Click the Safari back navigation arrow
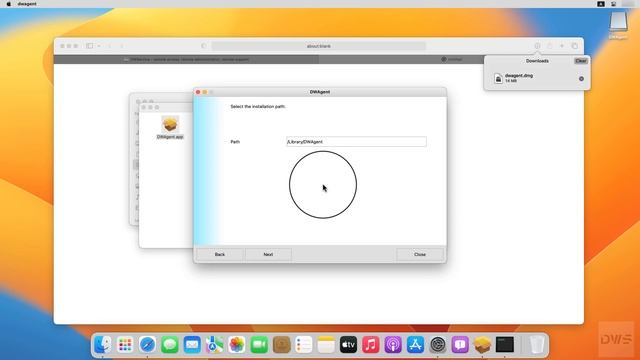 click(x=109, y=46)
